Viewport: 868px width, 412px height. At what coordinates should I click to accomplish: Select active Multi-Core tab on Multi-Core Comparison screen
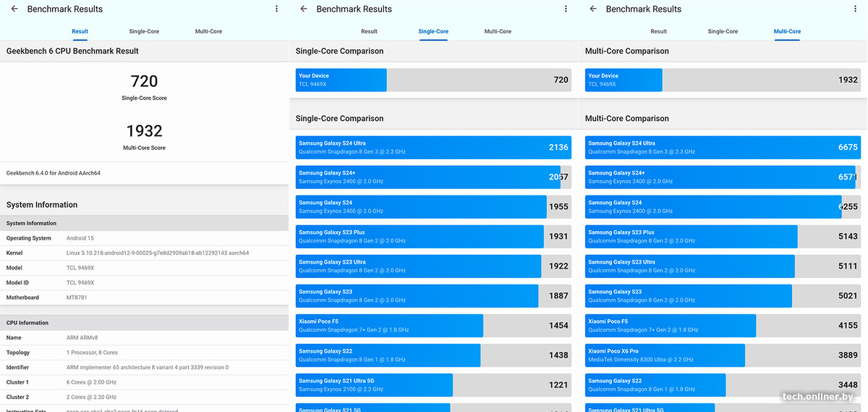[787, 32]
